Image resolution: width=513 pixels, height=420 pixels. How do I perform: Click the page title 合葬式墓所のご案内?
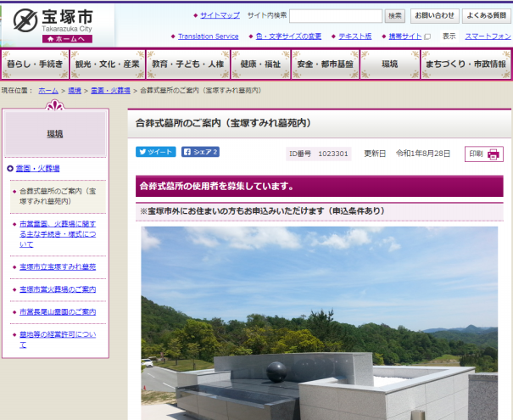click(x=223, y=123)
